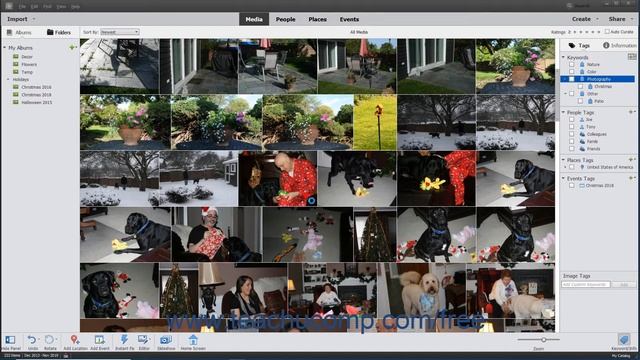The width and height of the screenshot is (640, 360).
Task: Open the Information panel
Action: click(620, 45)
